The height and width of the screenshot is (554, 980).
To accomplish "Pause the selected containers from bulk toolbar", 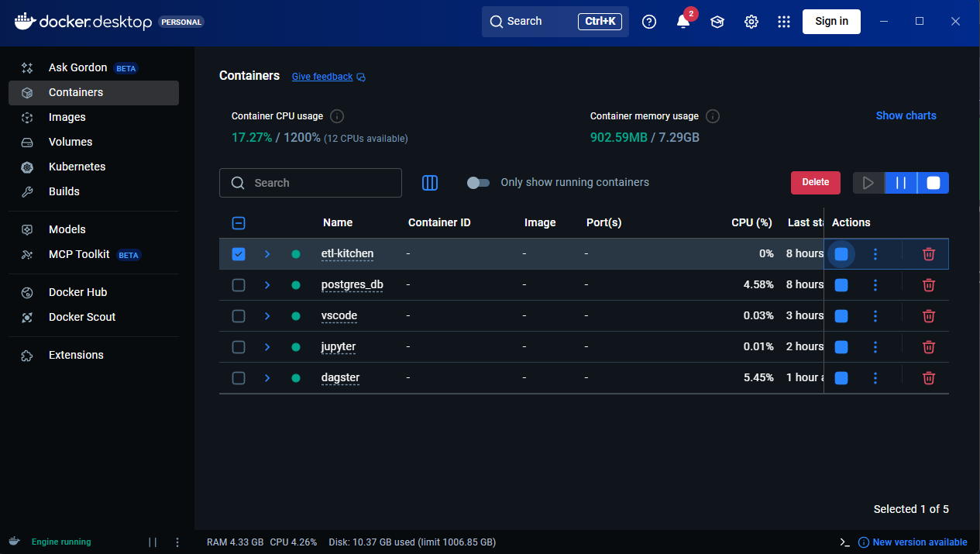I will coord(900,183).
